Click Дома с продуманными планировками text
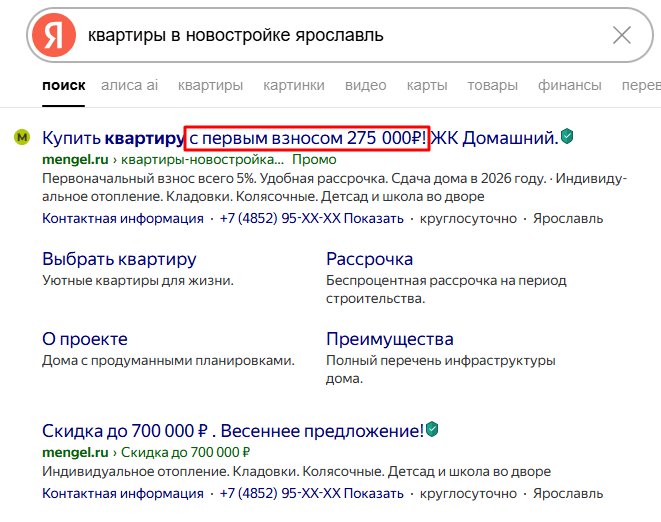This screenshot has width=661, height=522. pyautogui.click(x=168, y=361)
